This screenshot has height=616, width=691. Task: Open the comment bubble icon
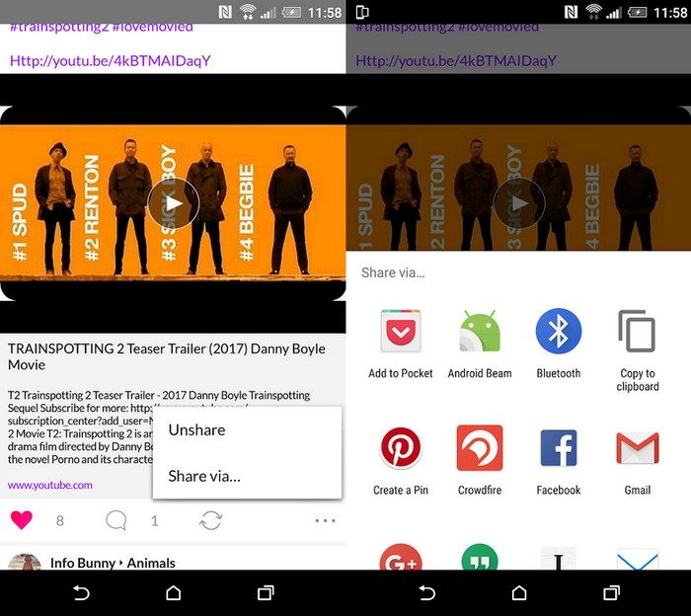pos(116,520)
